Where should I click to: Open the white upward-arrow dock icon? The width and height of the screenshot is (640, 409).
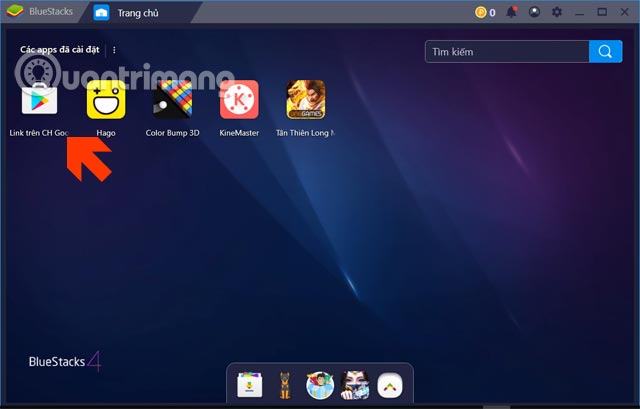390,385
